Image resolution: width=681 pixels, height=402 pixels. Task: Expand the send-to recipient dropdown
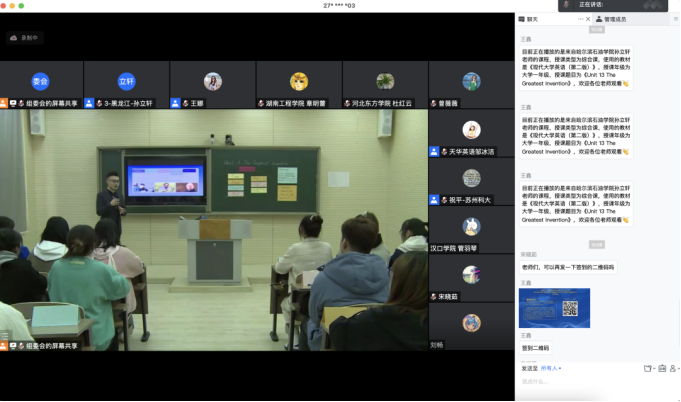click(553, 368)
